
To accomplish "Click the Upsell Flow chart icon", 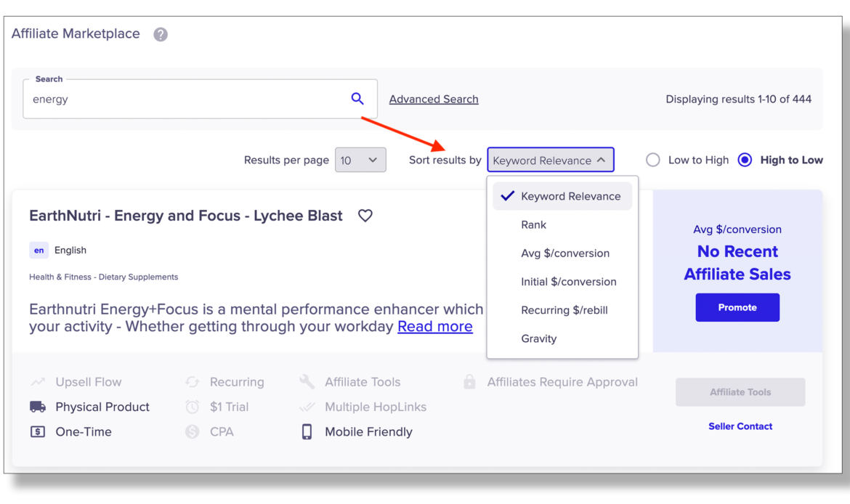I will [x=38, y=382].
